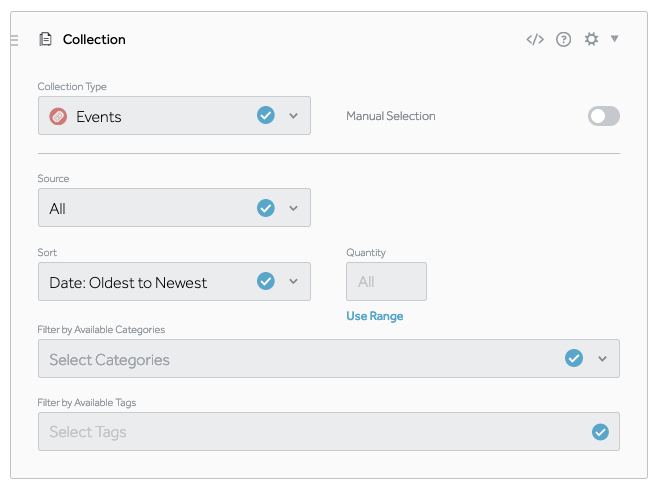663x491 pixels.
Task: Click the drag handle beside Collection
Action: 14,39
